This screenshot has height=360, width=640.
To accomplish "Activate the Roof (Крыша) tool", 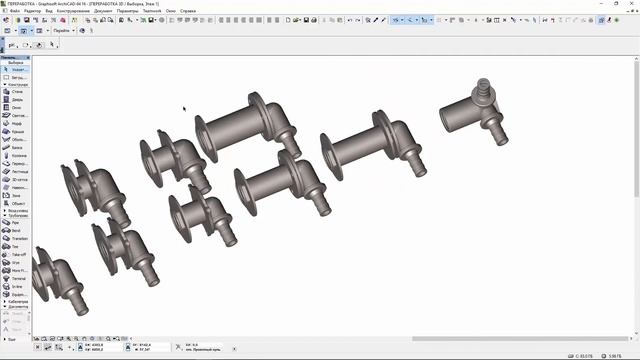I will (15, 132).
